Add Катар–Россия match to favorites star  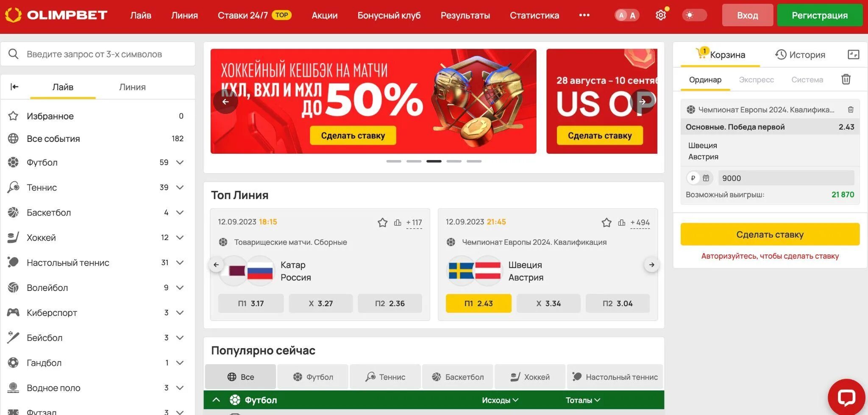(x=382, y=222)
